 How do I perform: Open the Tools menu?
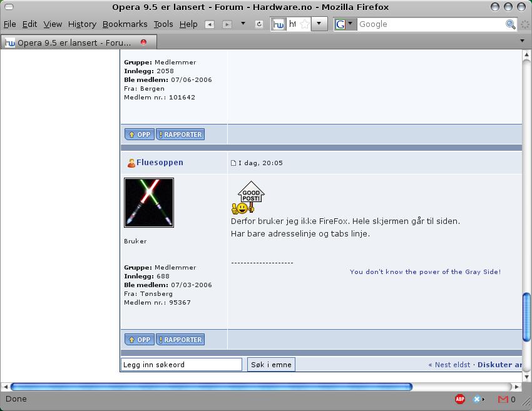pyautogui.click(x=163, y=24)
